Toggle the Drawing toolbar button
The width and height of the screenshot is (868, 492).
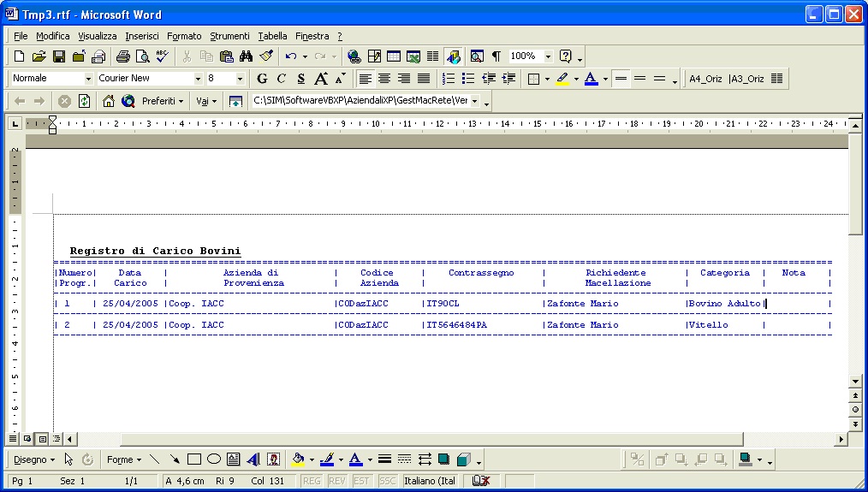coord(453,56)
